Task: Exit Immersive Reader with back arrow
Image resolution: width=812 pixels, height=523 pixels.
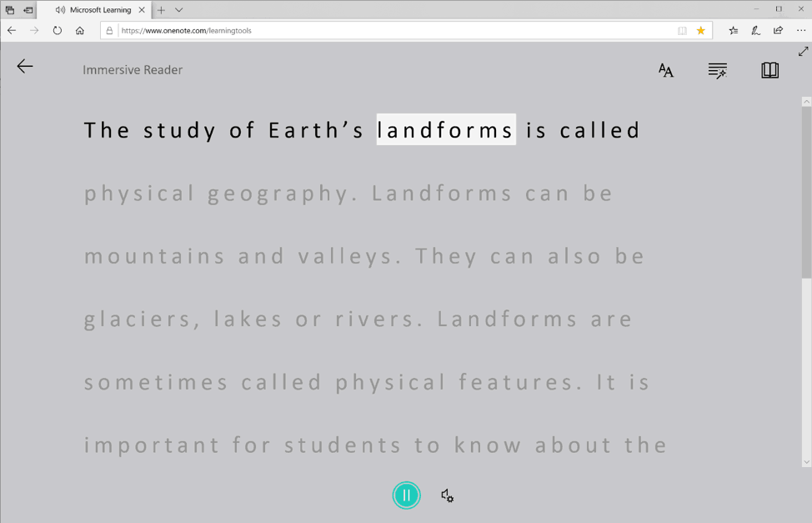Action: (25, 67)
